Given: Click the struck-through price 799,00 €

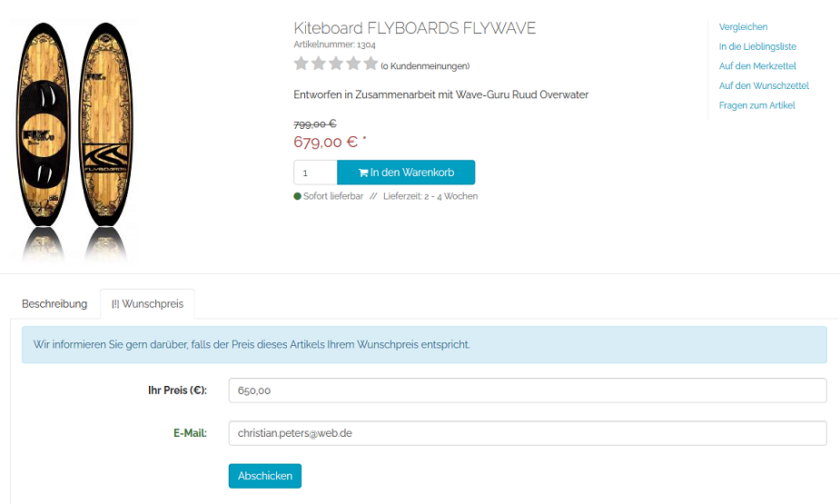Looking at the screenshot, I should pos(315,124).
